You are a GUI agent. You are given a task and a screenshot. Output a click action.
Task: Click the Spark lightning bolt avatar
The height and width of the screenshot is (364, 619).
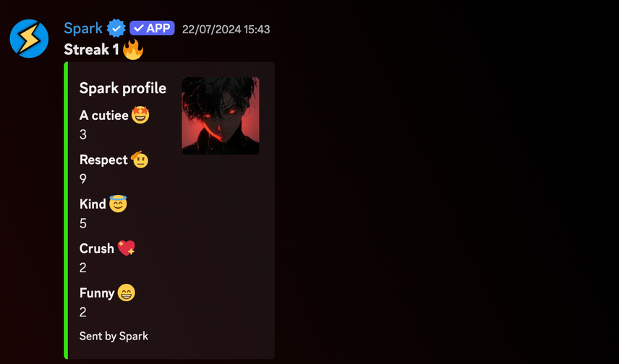29,39
